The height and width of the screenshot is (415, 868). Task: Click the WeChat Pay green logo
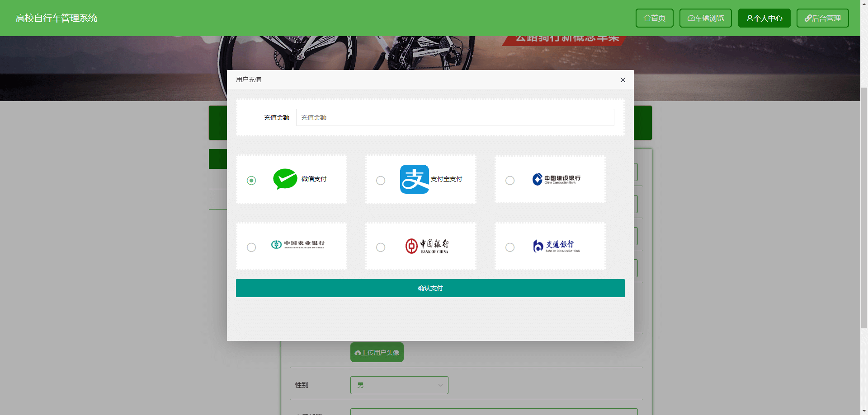coord(285,179)
